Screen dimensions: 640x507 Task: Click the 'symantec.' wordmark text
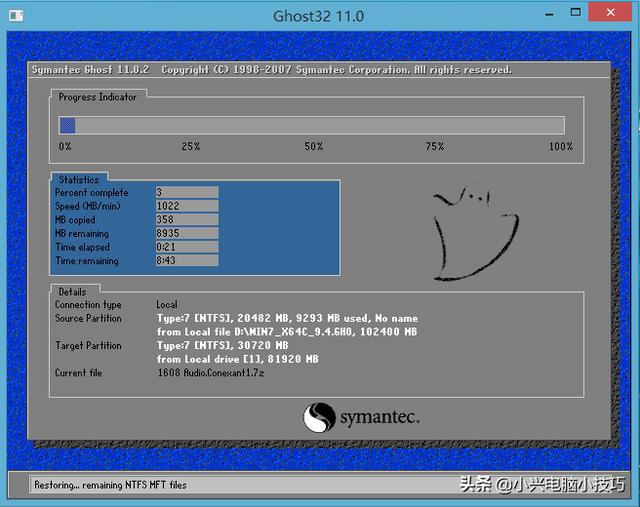pyautogui.click(x=380, y=418)
